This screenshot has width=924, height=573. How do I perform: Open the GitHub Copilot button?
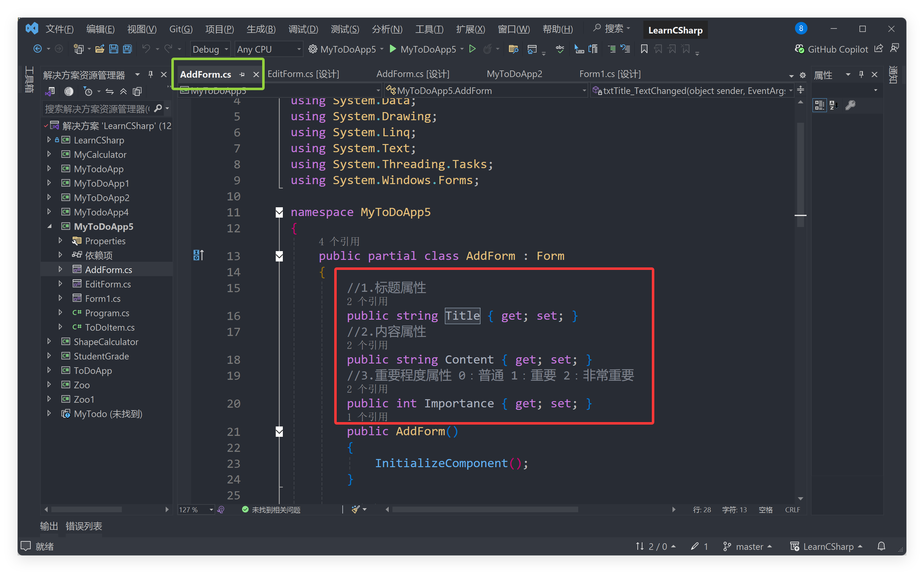(x=831, y=49)
